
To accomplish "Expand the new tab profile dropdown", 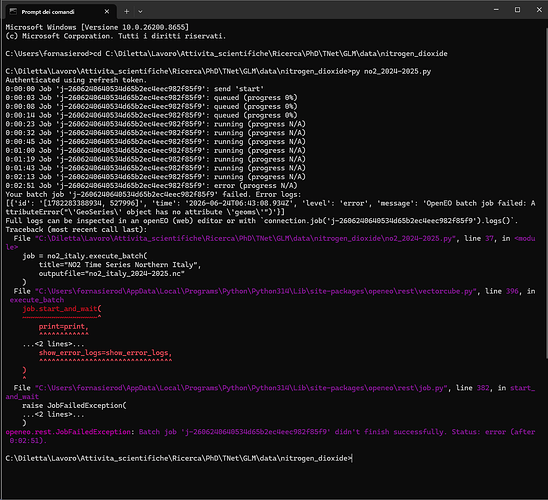I will [x=140, y=12].
